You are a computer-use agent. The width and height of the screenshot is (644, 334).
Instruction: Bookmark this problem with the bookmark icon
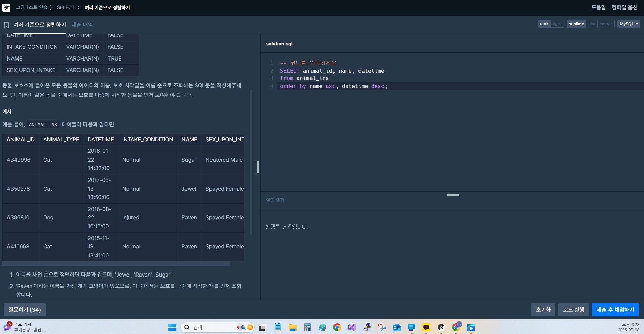6,25
